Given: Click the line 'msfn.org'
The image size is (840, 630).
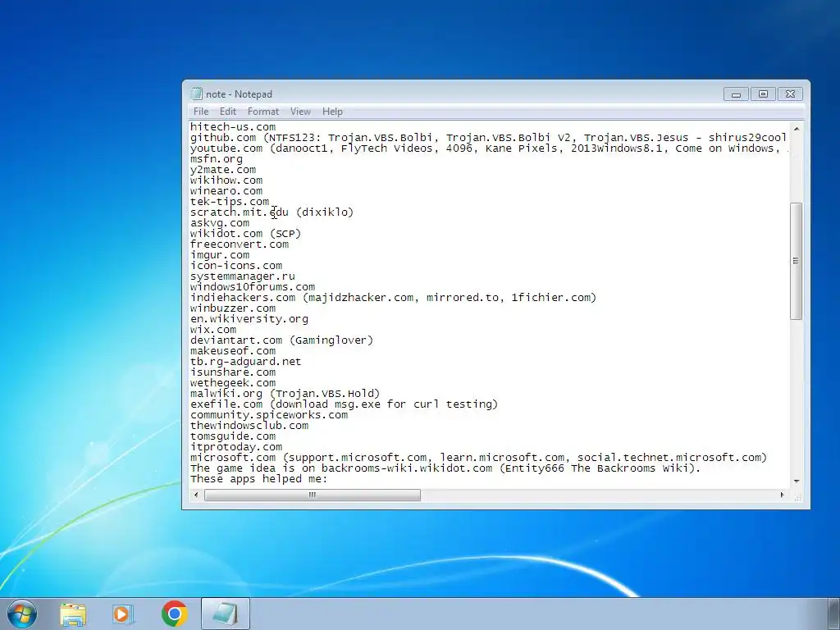Looking at the screenshot, I should (217, 159).
